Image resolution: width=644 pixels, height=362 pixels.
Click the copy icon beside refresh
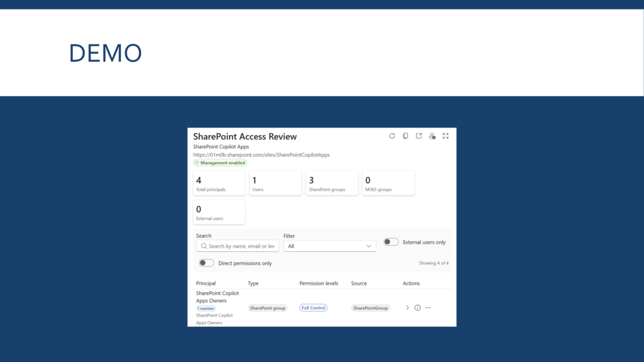[x=406, y=136]
